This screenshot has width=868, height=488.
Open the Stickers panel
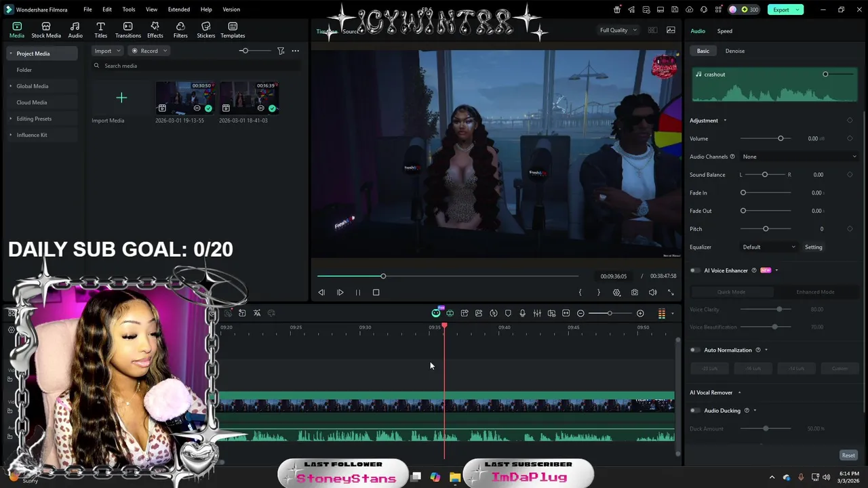click(205, 30)
